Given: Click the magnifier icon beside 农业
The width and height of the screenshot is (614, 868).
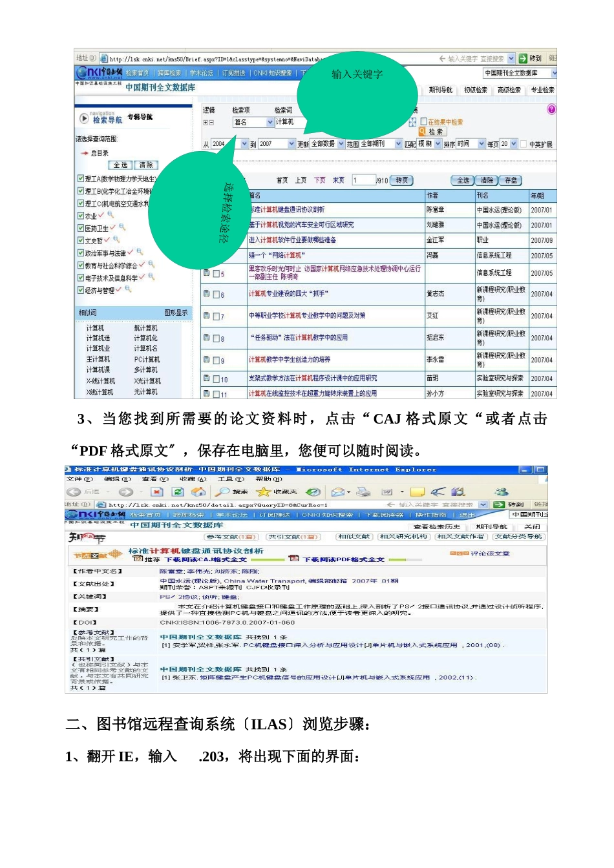Looking at the screenshot, I should pos(111,215).
